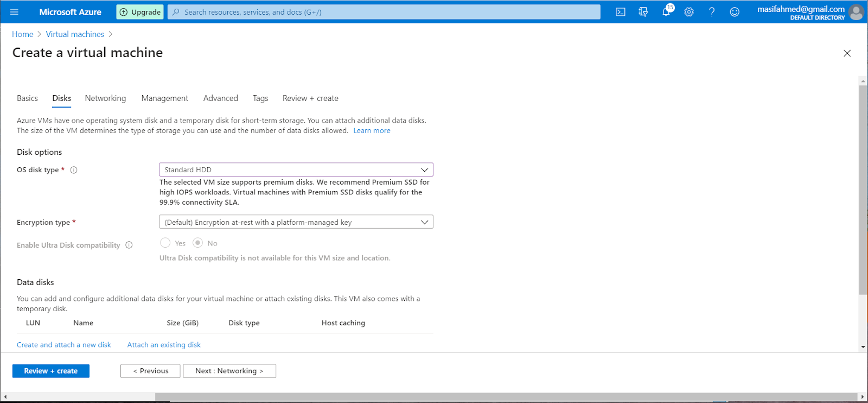Click the Data disks heading
This screenshot has width=868, height=403.
pos(35,282)
